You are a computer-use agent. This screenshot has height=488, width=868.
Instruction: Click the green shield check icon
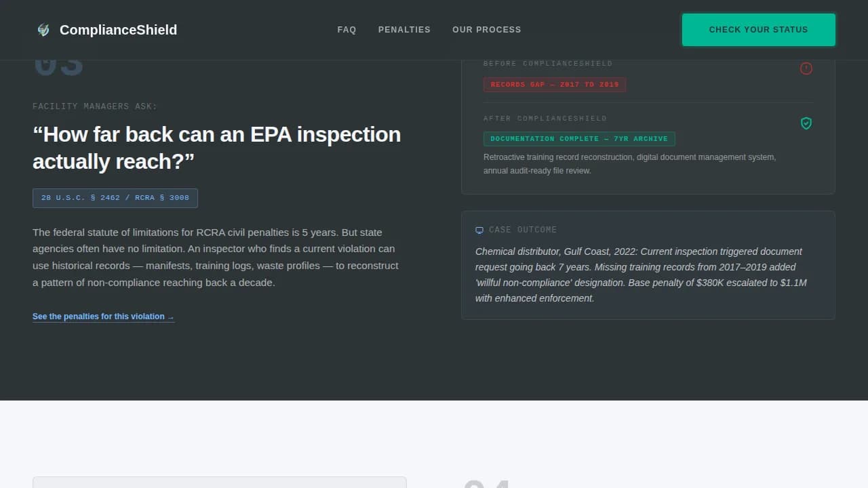[806, 123]
